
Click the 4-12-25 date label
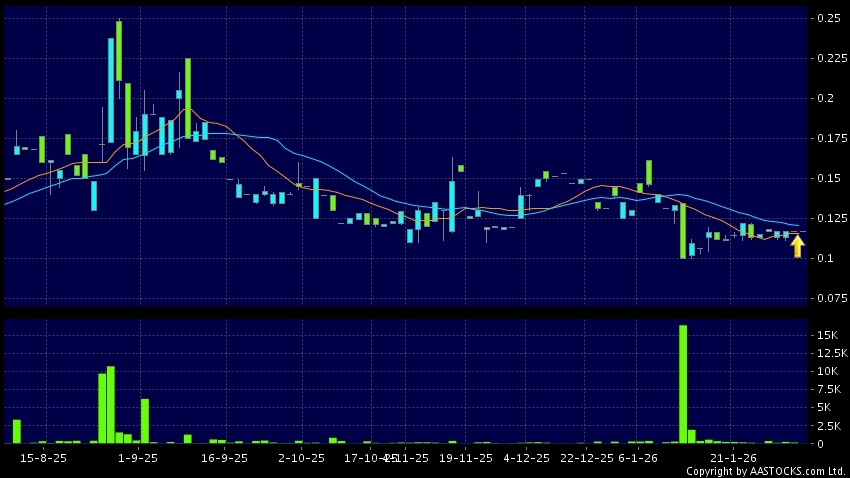click(x=526, y=457)
